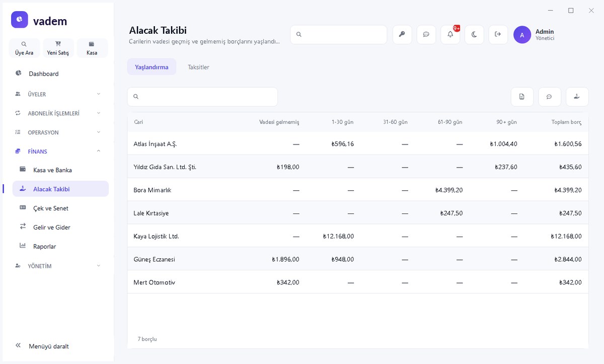Click the Cari column header
Screen dimensions: 604x364
pos(138,122)
